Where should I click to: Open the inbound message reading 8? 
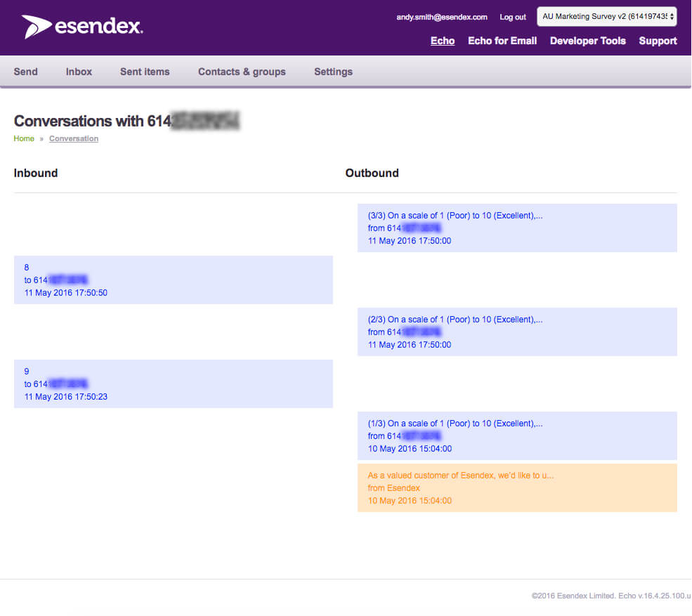click(173, 280)
